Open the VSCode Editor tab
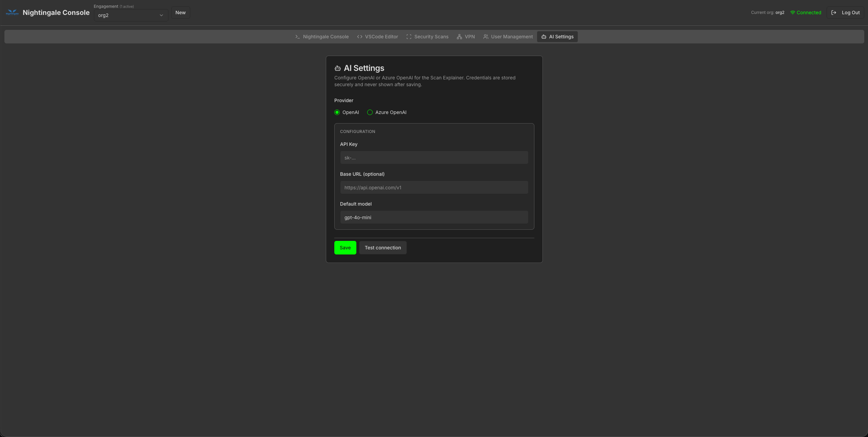Image resolution: width=868 pixels, height=437 pixels. [x=377, y=37]
